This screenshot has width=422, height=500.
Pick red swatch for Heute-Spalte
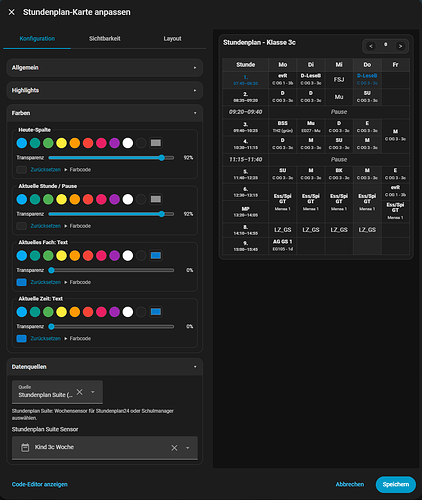click(x=88, y=143)
